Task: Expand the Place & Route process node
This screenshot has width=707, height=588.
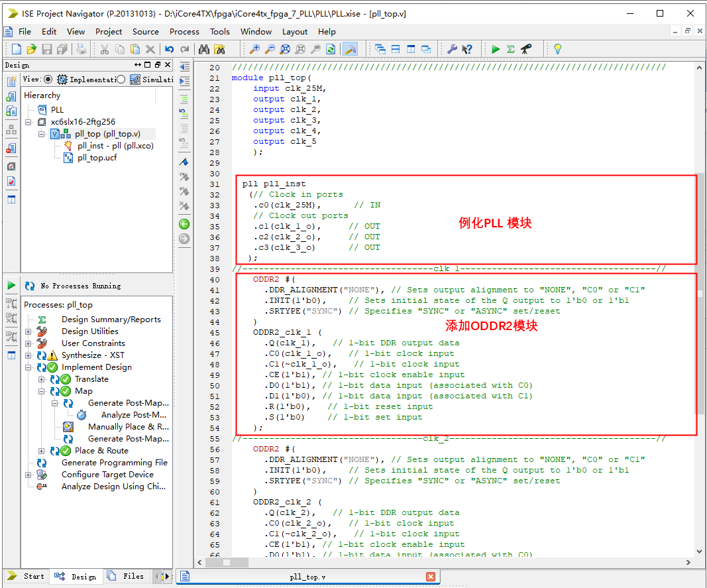Action: tap(42, 451)
